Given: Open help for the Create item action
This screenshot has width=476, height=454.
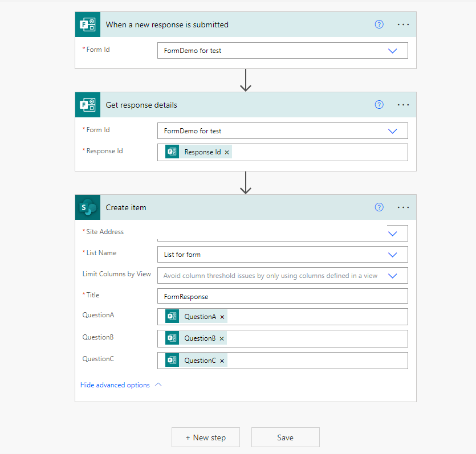Looking at the screenshot, I should point(379,207).
